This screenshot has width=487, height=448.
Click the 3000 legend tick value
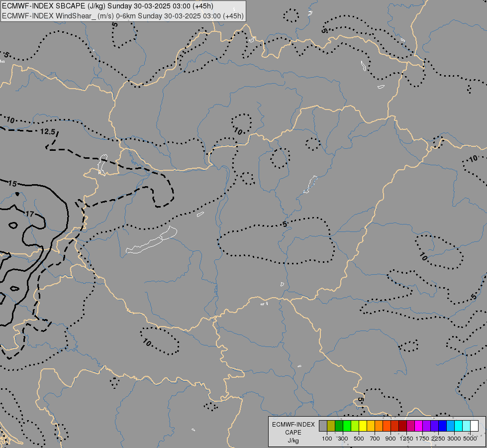pos(454,439)
